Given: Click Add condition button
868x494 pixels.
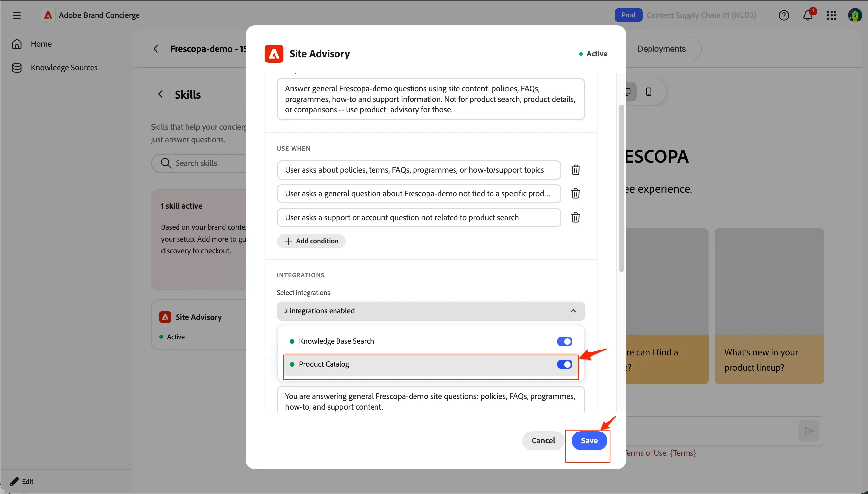Looking at the screenshot, I should tap(311, 241).
